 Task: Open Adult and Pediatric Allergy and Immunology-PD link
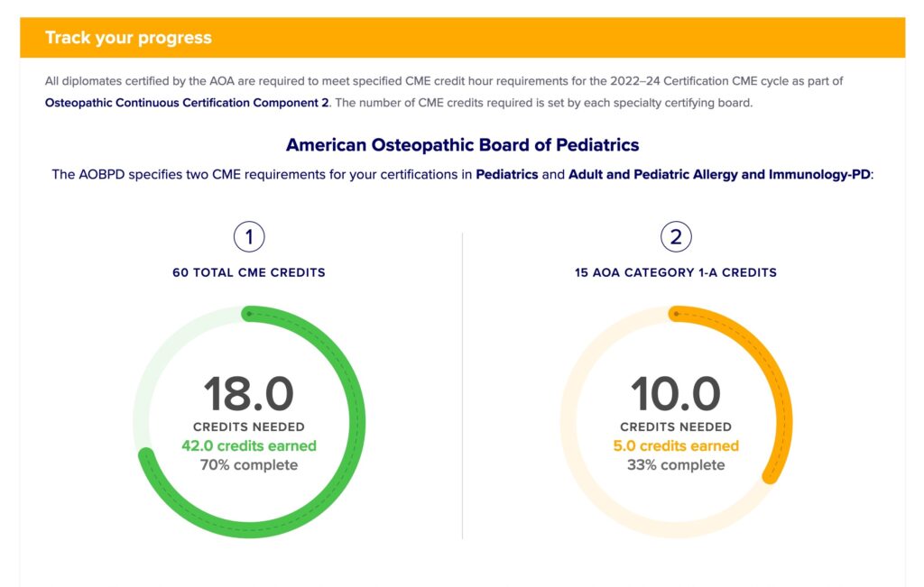pos(719,174)
